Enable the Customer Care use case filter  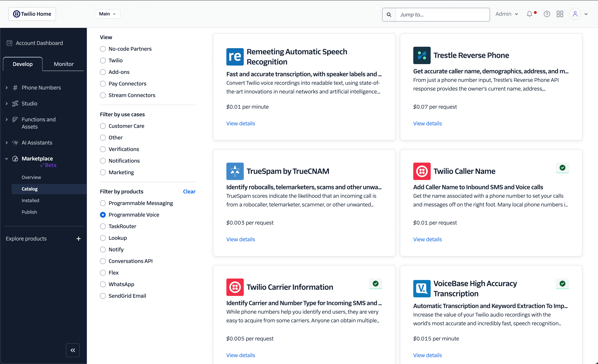click(103, 126)
